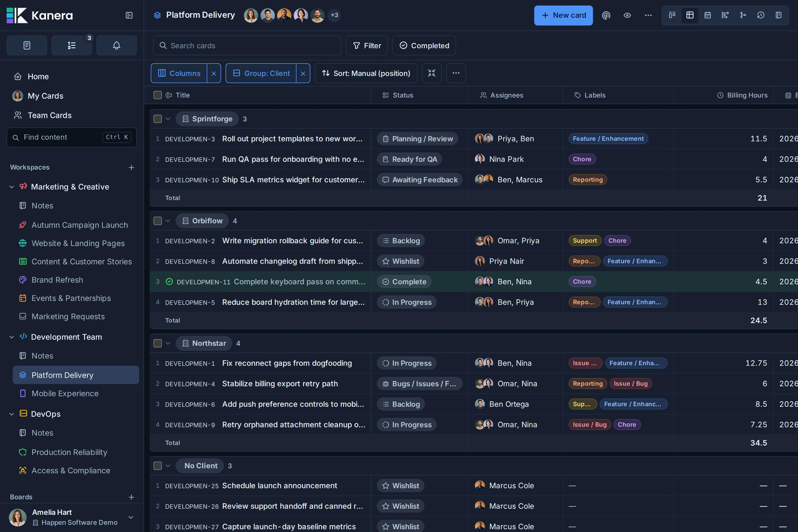Image resolution: width=798 pixels, height=532 pixels.
Task: Open the numbered task list icon
Action: [x=71, y=45]
